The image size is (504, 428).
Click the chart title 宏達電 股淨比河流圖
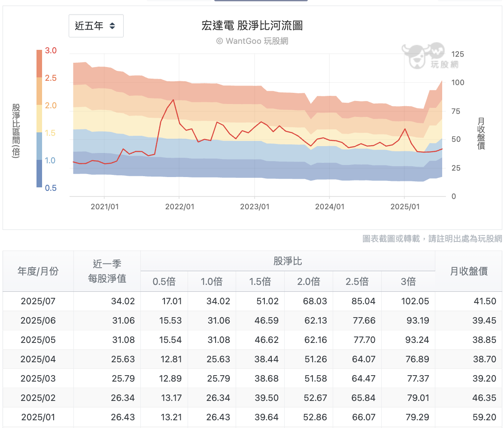tap(252, 25)
